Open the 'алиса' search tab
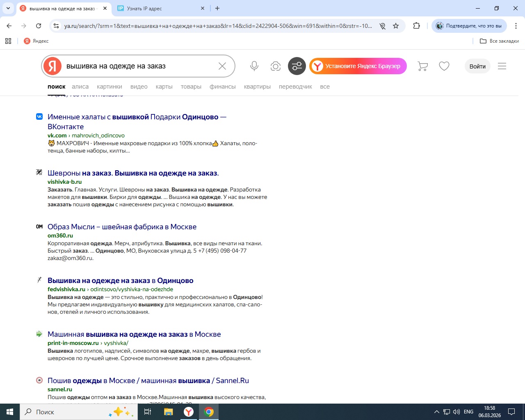525x420 pixels. pos(80,87)
